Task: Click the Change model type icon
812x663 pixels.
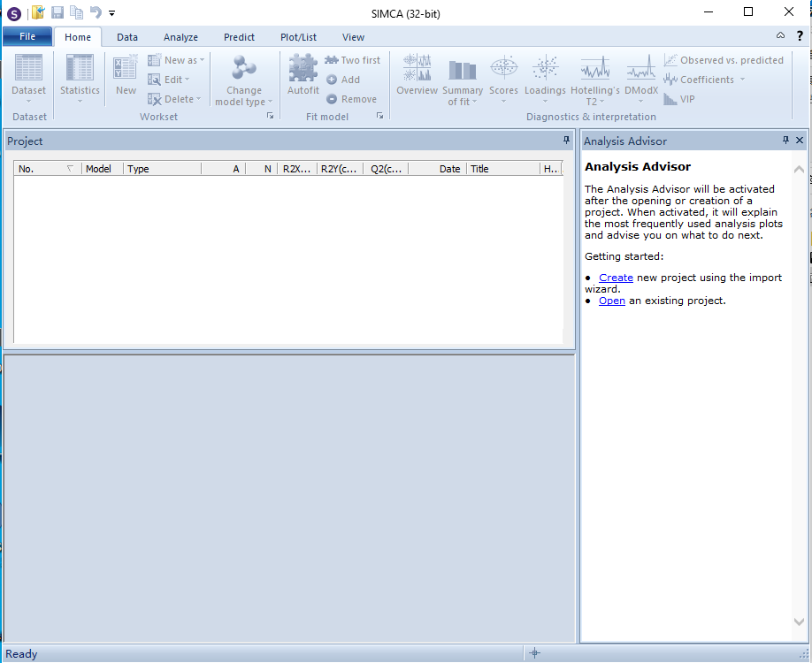Action: point(244,68)
